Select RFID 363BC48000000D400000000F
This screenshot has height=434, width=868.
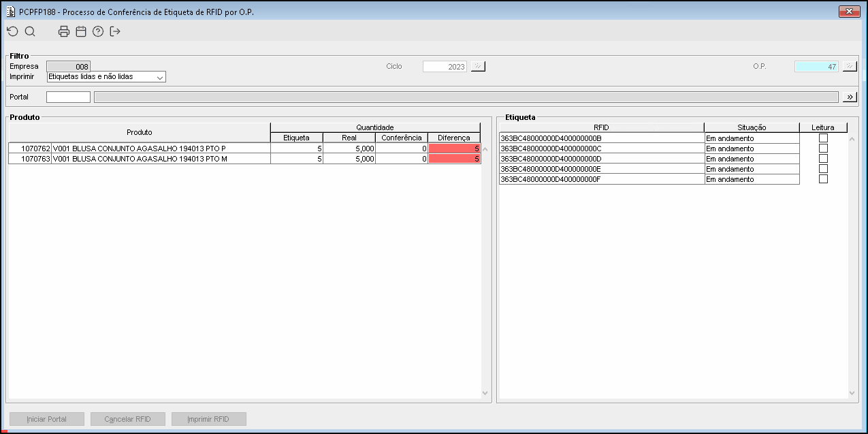click(602, 179)
